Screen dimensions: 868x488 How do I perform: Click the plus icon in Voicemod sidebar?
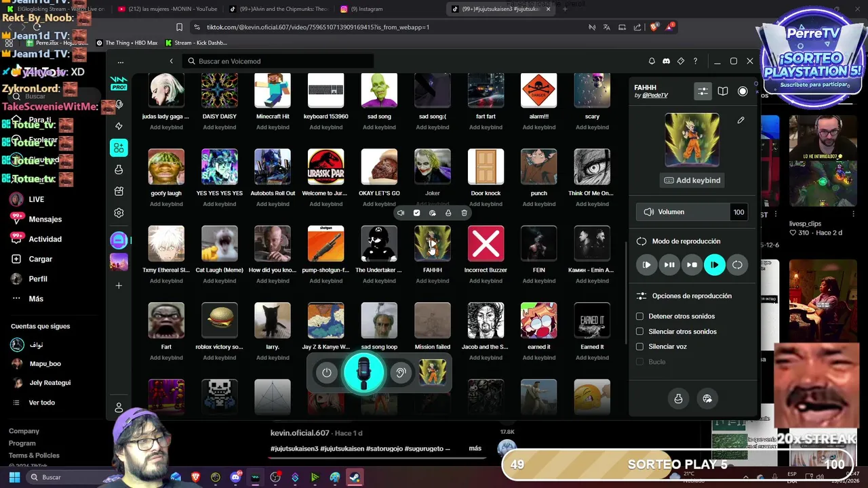(x=119, y=285)
